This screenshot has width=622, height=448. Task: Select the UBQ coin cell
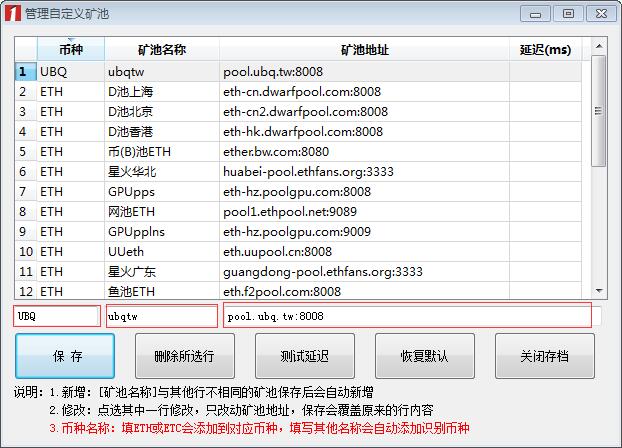(x=71, y=72)
